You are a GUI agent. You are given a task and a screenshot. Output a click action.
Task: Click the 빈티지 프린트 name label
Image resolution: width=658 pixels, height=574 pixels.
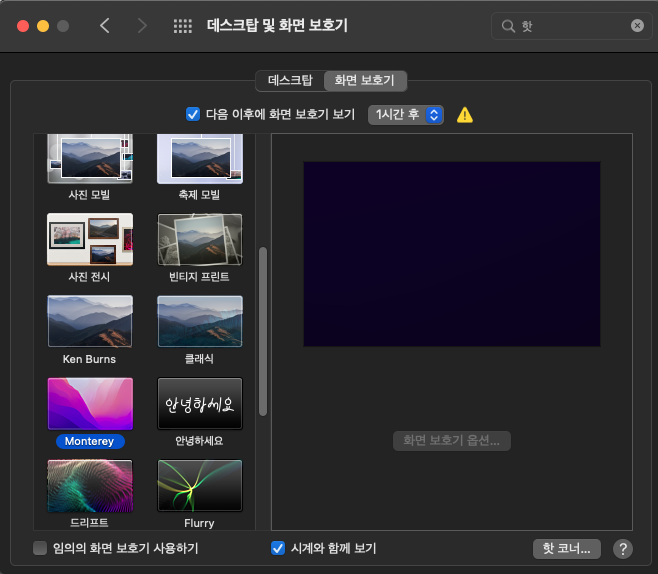pyautogui.click(x=199, y=277)
